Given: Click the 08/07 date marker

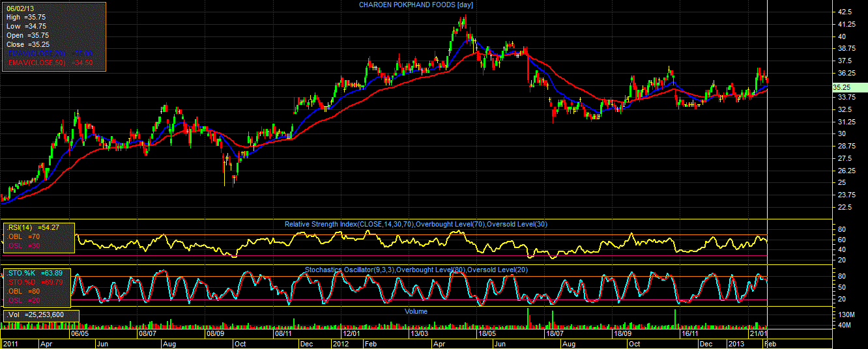Looking at the screenshot, I should click(x=147, y=333).
